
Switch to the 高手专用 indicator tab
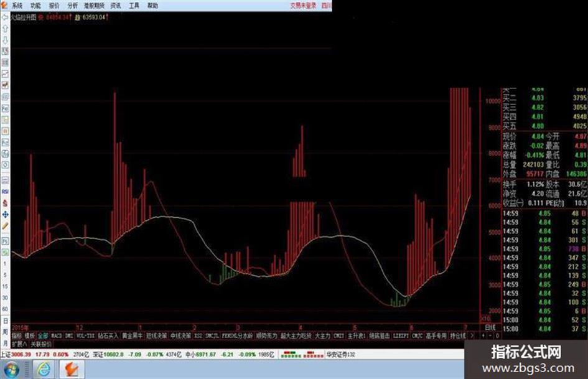click(437, 335)
